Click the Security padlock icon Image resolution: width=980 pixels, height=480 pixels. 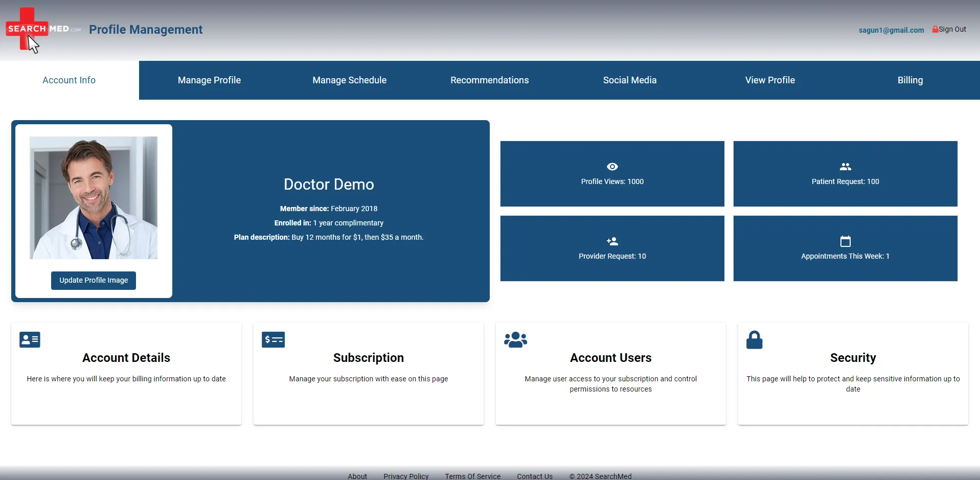755,339
